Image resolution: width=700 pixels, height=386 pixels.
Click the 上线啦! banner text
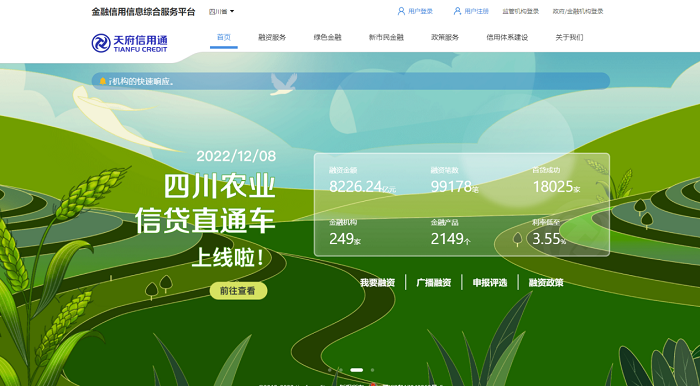click(228, 258)
